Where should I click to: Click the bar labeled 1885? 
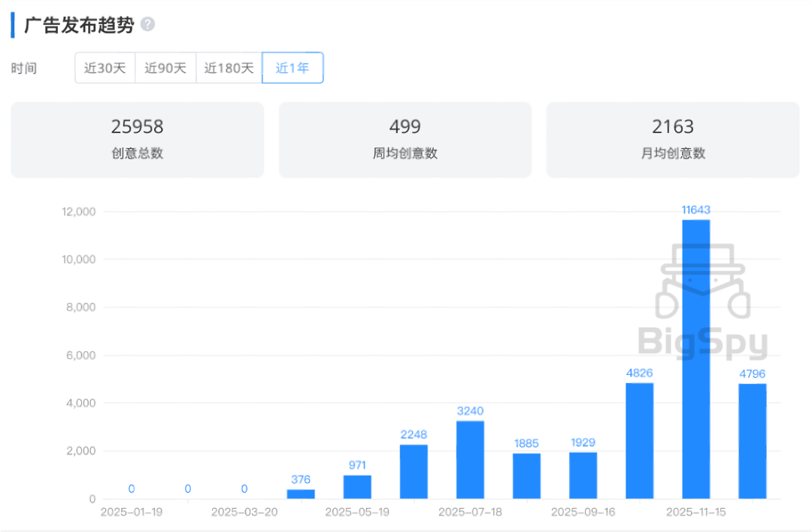point(526,476)
